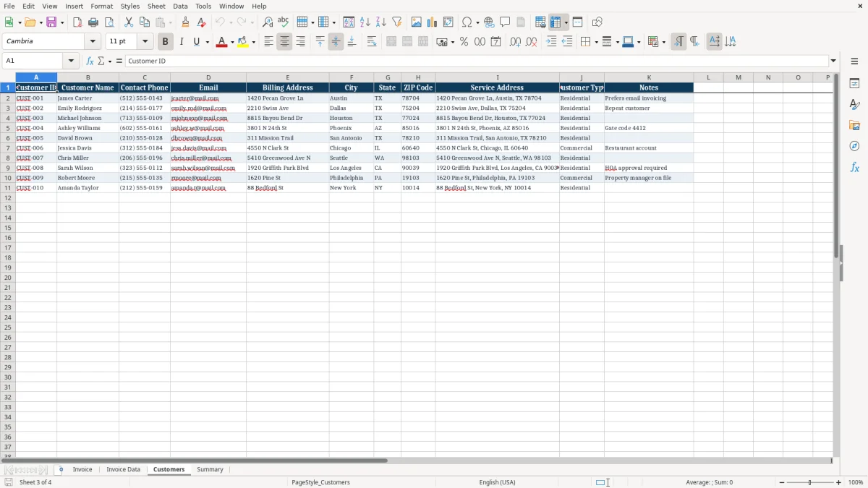
Task: Toggle Center Horizontally alignment
Action: 284,42
